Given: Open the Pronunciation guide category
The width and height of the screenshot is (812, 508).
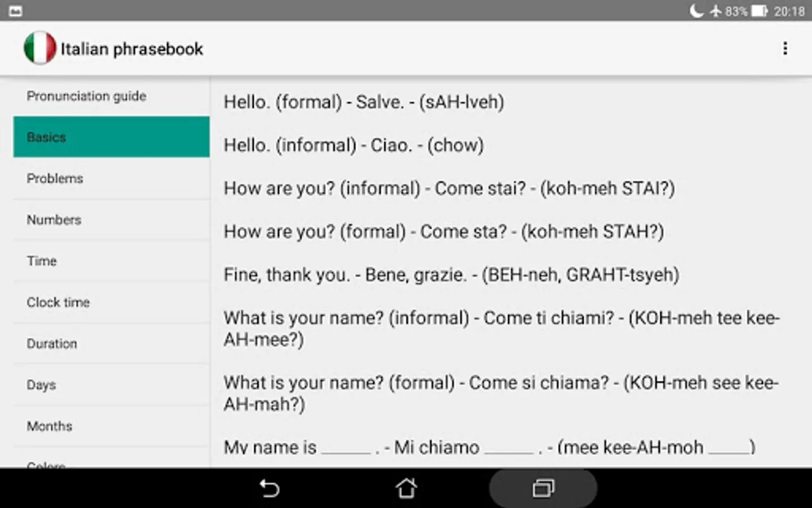Looking at the screenshot, I should pyautogui.click(x=112, y=96).
